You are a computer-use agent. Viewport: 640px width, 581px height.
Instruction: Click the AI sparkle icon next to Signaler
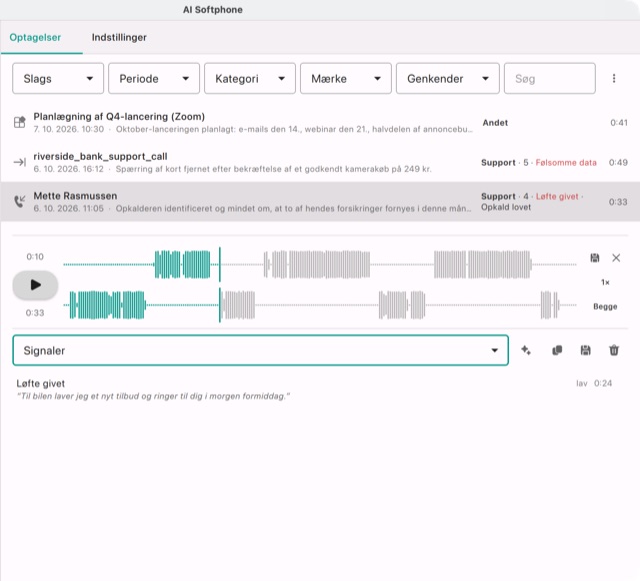[x=526, y=350]
